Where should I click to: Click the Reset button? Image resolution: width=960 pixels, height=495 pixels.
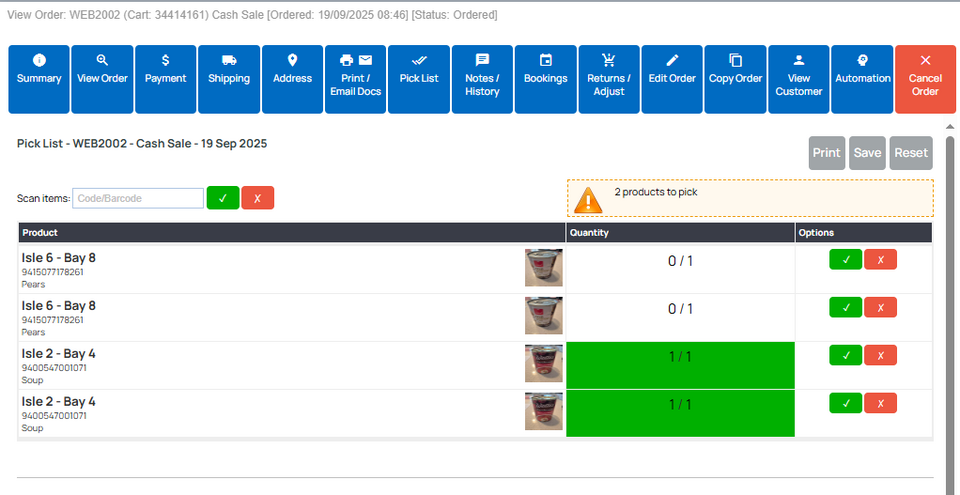coord(910,153)
